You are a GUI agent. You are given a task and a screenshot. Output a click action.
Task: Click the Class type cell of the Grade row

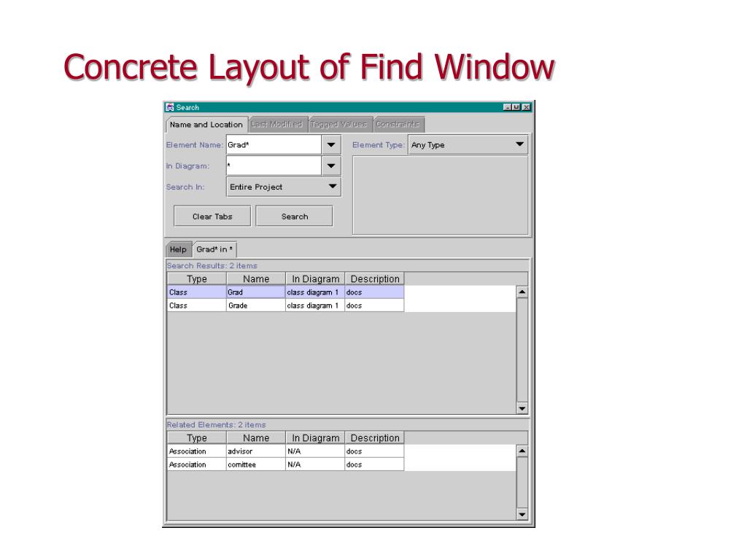coord(197,306)
